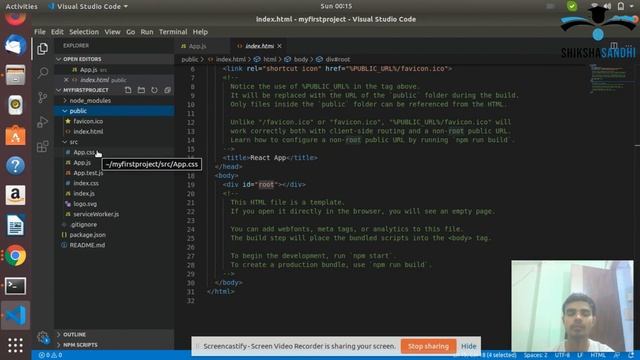Close the index.html editor tab
Image resolution: width=640 pixels, height=360 pixels.
[x=280, y=46]
